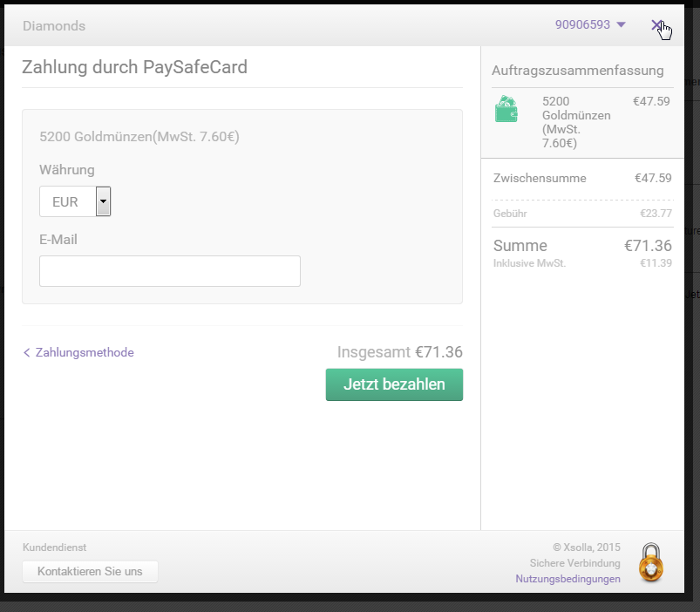The width and height of the screenshot is (700, 612).
Task: Click the Währung label above currency selector
Action: point(67,170)
